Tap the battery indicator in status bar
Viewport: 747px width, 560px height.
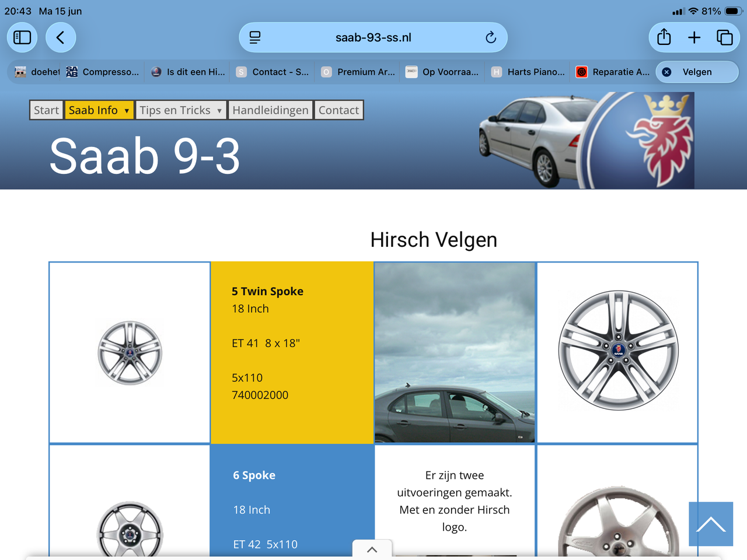click(734, 11)
